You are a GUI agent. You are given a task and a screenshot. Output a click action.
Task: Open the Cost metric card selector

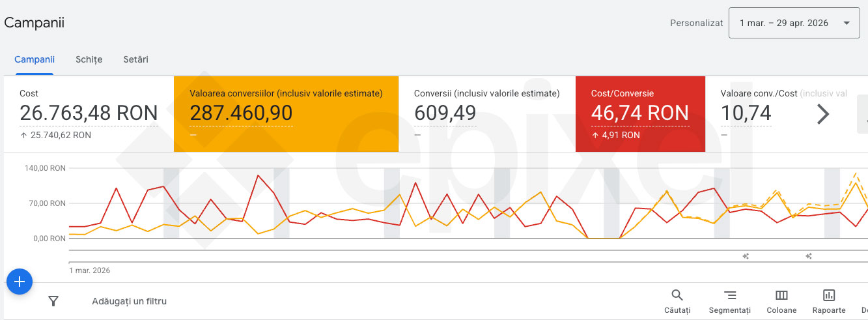89,113
